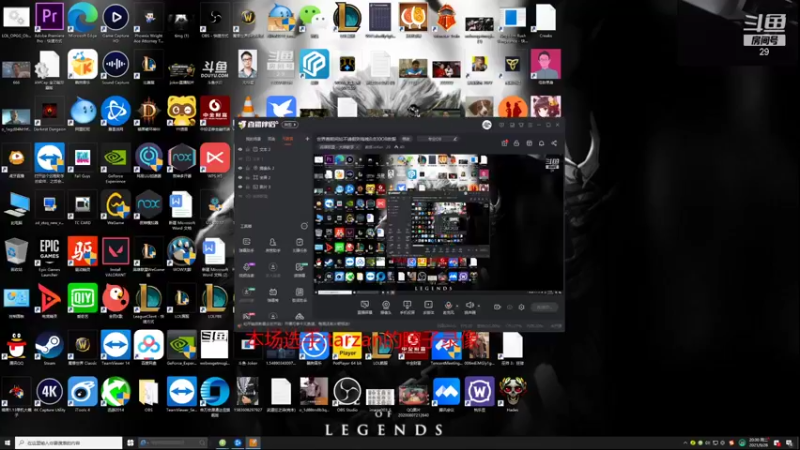Add phone screen cast source from bottom toolbar
The width and height of the screenshot is (800, 450).
click(407, 307)
